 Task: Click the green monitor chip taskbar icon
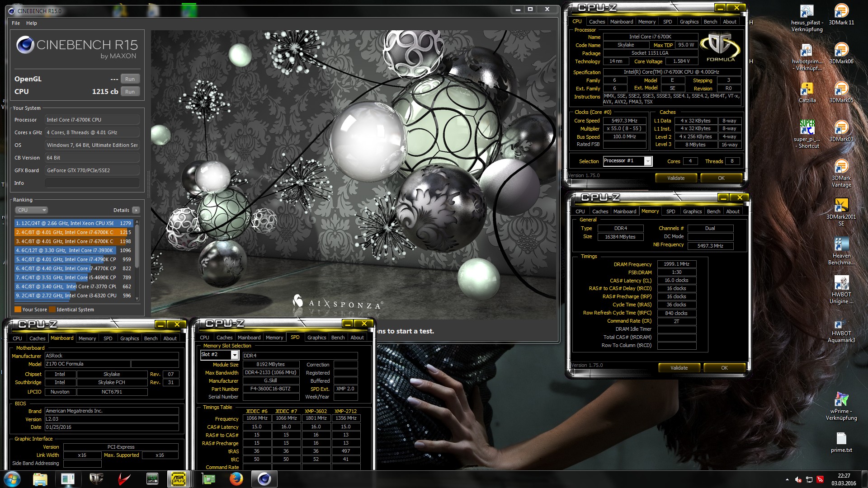[152, 479]
